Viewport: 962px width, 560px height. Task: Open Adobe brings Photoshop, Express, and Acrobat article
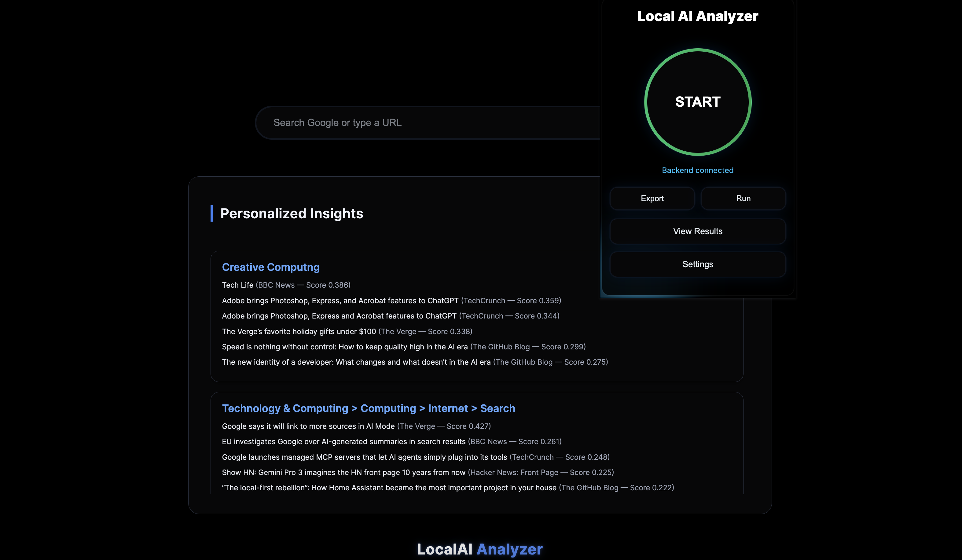[340, 301]
